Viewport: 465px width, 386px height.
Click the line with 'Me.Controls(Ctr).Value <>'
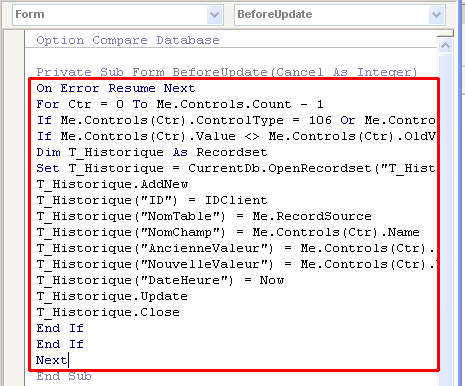[236, 136]
